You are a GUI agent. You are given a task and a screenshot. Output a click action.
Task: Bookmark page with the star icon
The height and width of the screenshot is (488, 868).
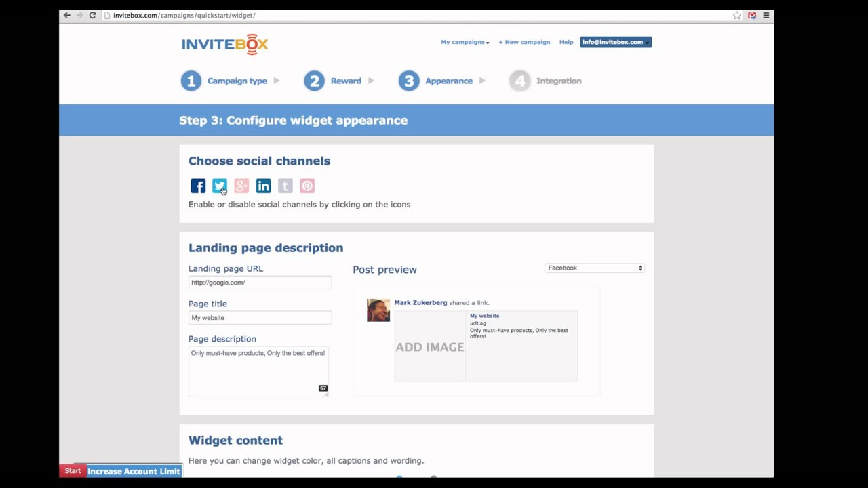737,15
